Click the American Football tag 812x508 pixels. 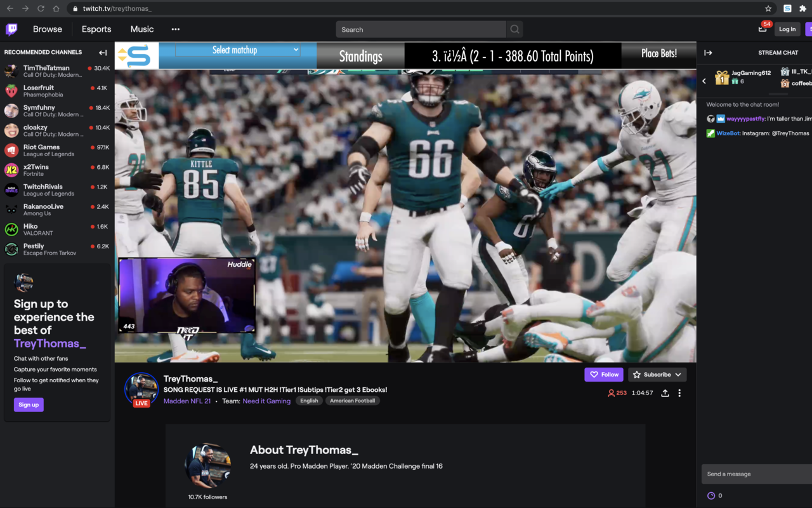coord(352,401)
